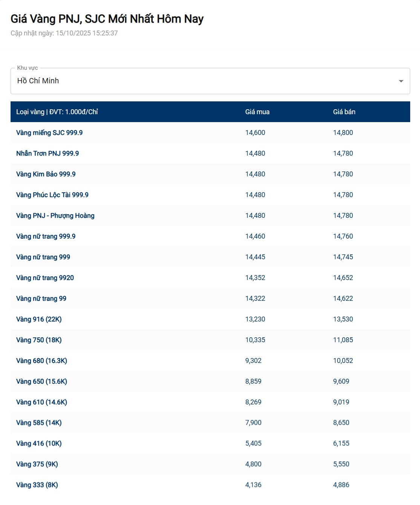420x505 pixels.
Task: Click Vàng nữ trang 9920 label
Action: (45, 278)
